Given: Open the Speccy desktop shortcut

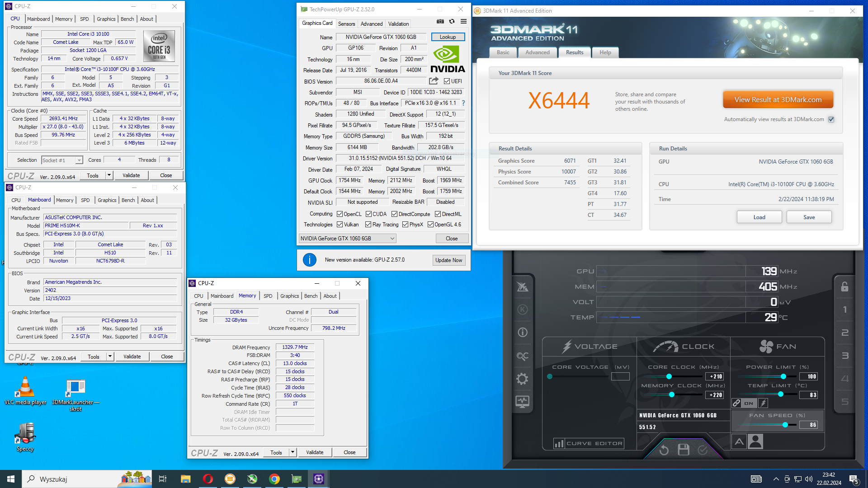Looking at the screenshot, I should coord(25,437).
